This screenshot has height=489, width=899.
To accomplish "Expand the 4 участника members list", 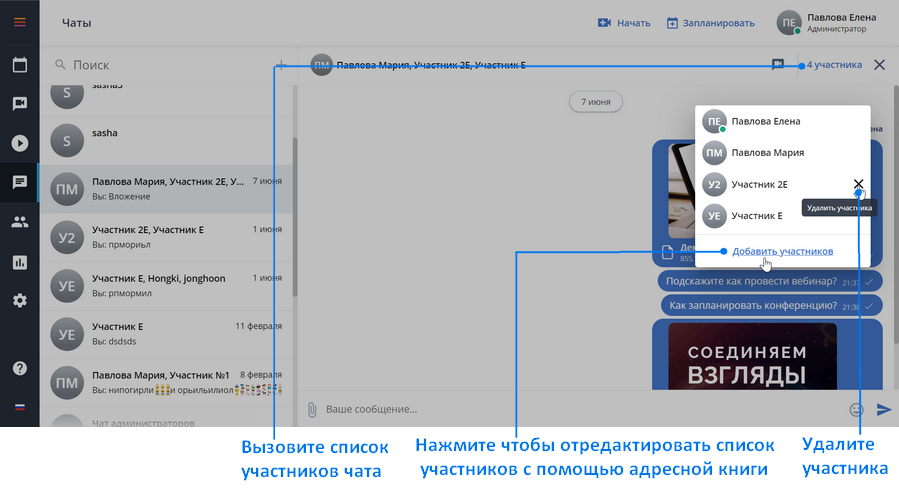I will (x=834, y=65).
